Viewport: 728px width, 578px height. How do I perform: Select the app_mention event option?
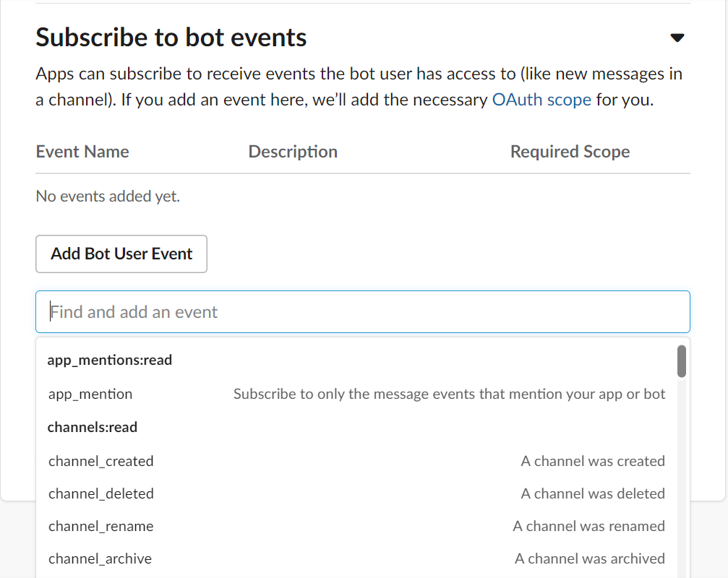tap(356, 394)
